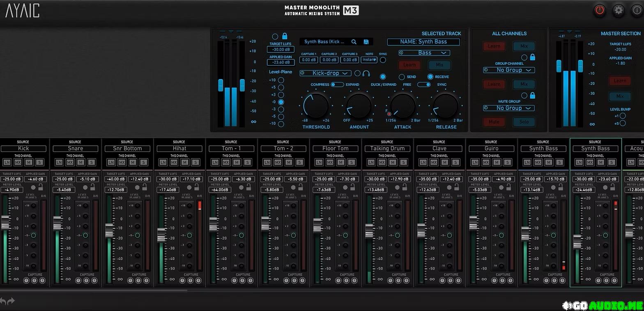Click the red power button icon
Screen dimensions: 644x311
(600, 11)
